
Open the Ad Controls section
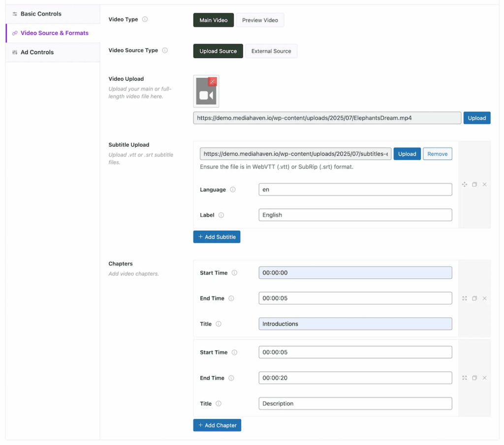point(37,52)
